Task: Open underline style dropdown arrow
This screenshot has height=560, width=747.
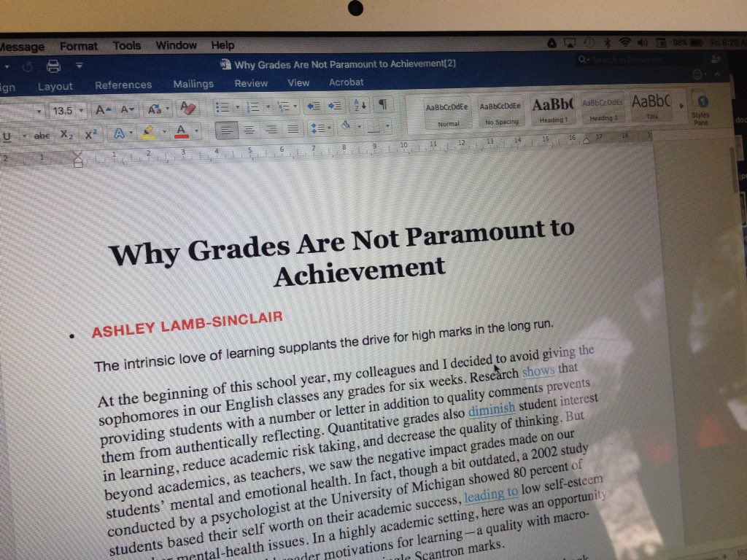Action: click(x=24, y=136)
